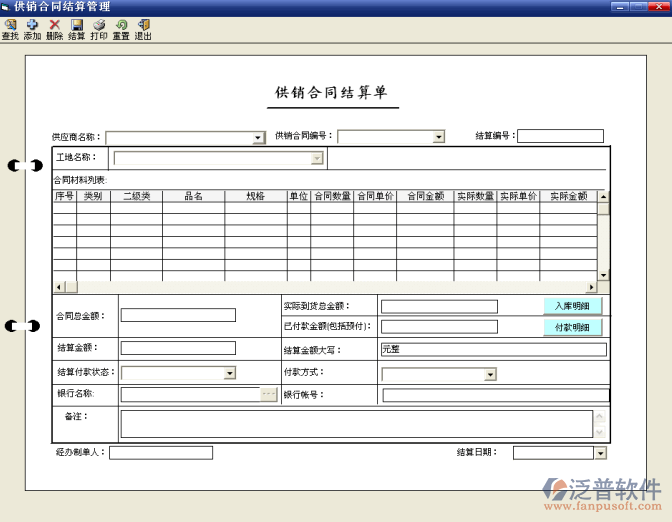This screenshot has height=522, width=672.
Task: Click the 打印 (print) toolbar icon
Action: tap(99, 29)
